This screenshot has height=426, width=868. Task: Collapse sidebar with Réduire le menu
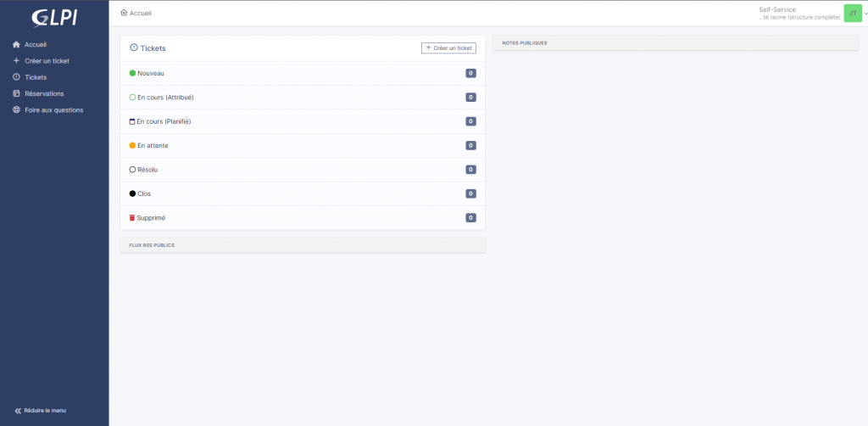click(x=41, y=411)
